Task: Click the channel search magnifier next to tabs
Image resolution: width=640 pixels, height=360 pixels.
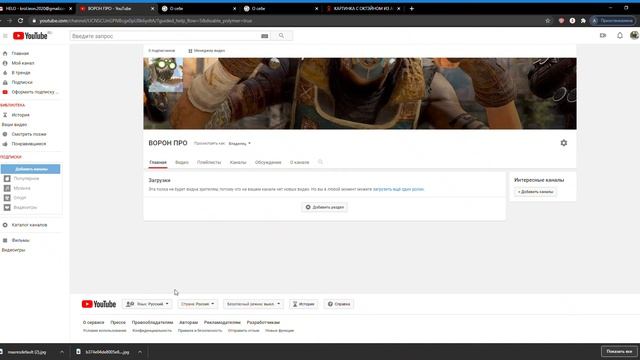Action: (320, 162)
